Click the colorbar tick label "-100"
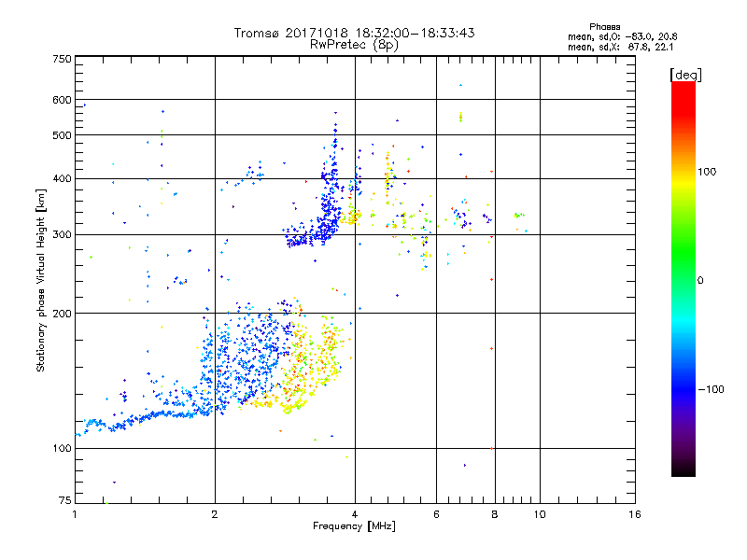The image size is (747, 560). point(711,389)
